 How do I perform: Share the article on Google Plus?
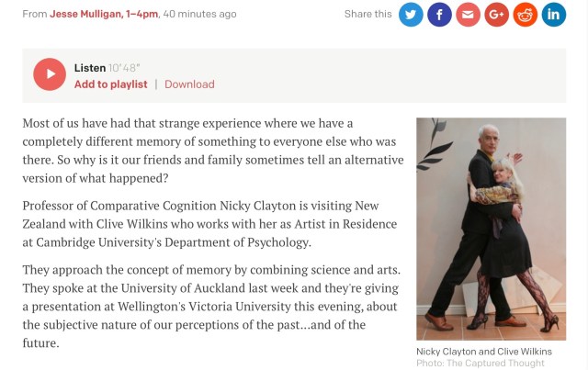point(496,14)
